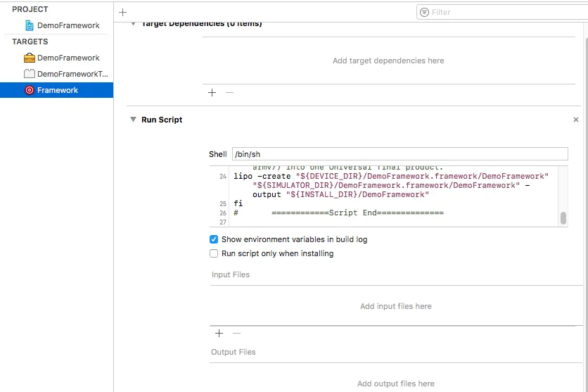
Task: Add an input file with plus button
Action: coord(219,333)
